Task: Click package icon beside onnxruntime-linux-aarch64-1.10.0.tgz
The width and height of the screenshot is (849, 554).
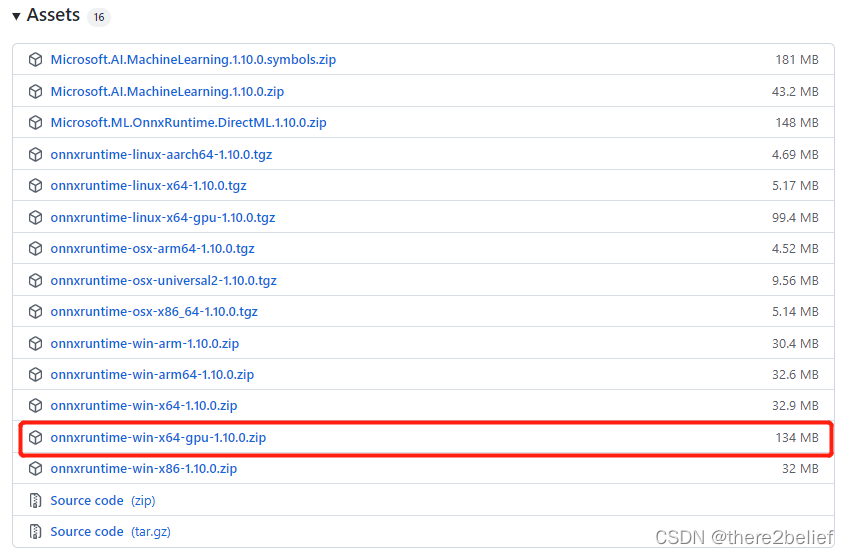Action: click(x=35, y=155)
